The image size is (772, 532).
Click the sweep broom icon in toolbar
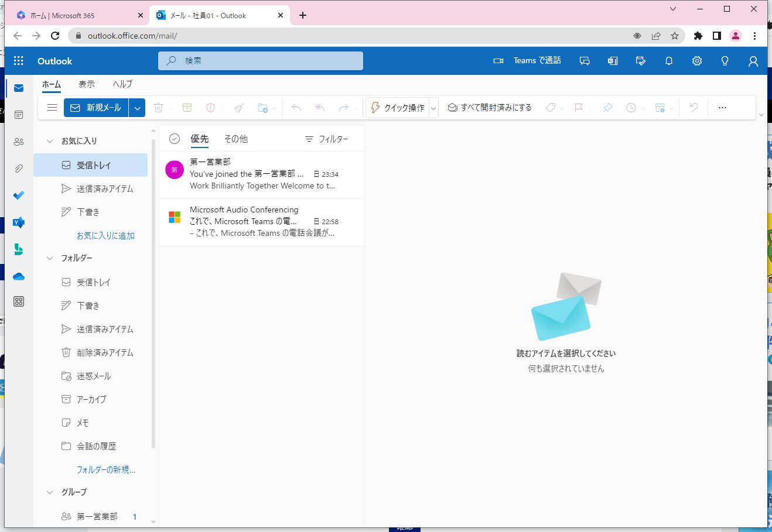(x=239, y=108)
